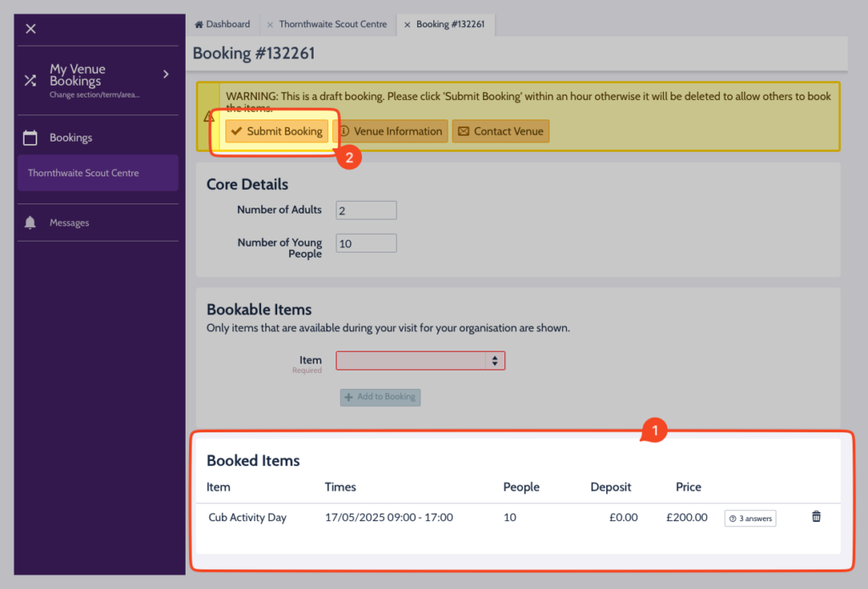Viewport: 868px width, 589px height.
Task: Delete Cub Activity Day with trash icon
Action: 816,517
